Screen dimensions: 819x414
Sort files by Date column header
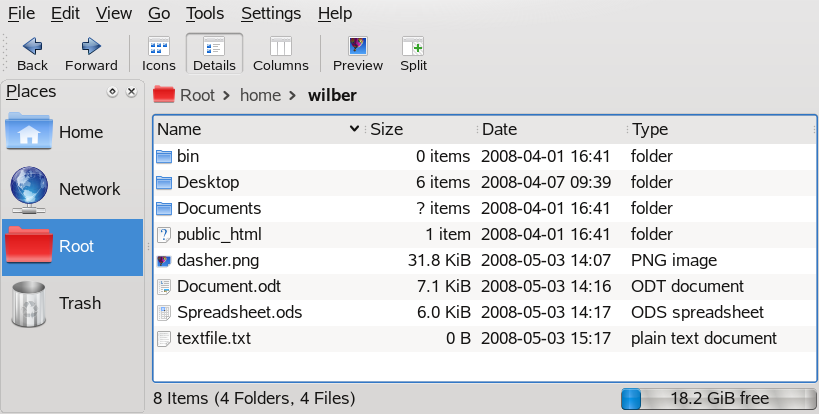click(500, 129)
